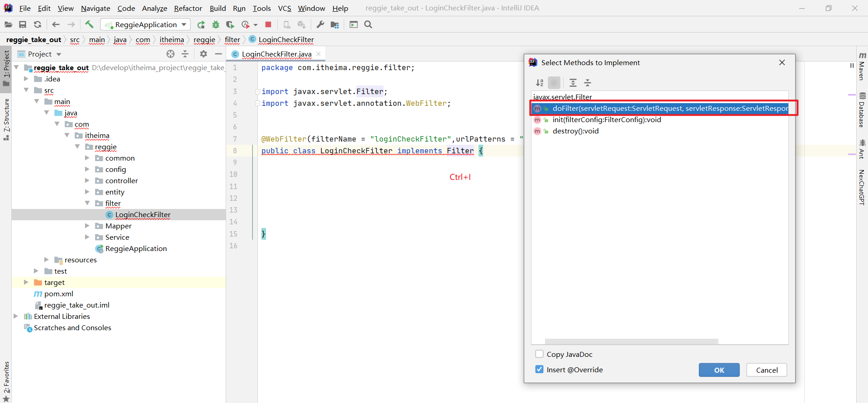Open Project panel gear options
The image size is (868, 403).
tap(204, 54)
